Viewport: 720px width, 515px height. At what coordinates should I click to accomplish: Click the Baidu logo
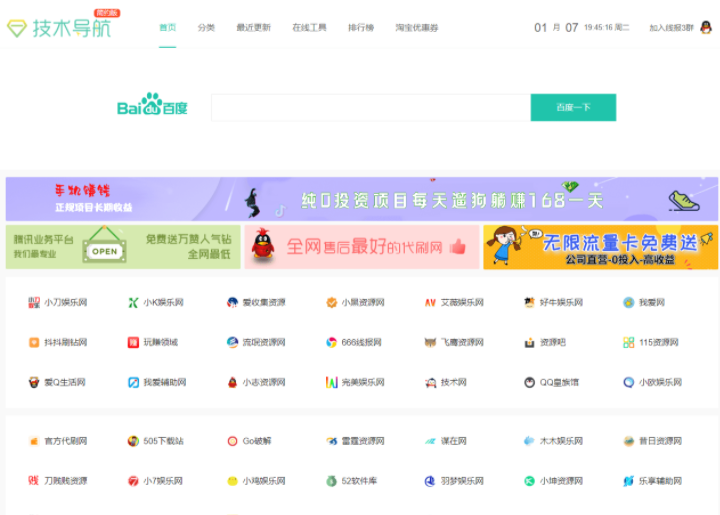point(152,104)
